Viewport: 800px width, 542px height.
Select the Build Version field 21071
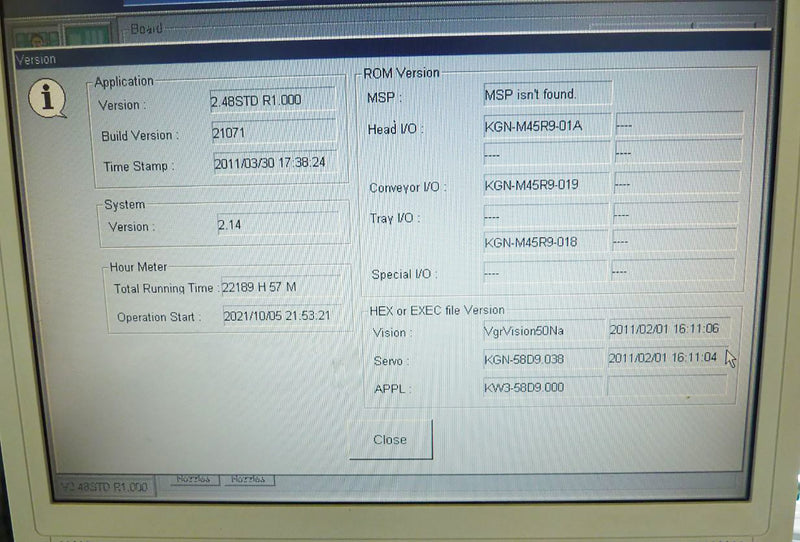[x=274, y=133]
